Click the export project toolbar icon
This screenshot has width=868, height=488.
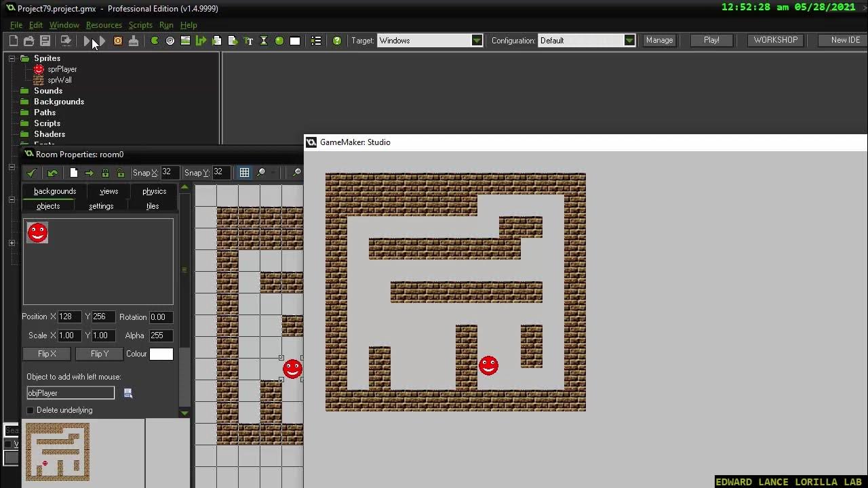click(x=66, y=41)
